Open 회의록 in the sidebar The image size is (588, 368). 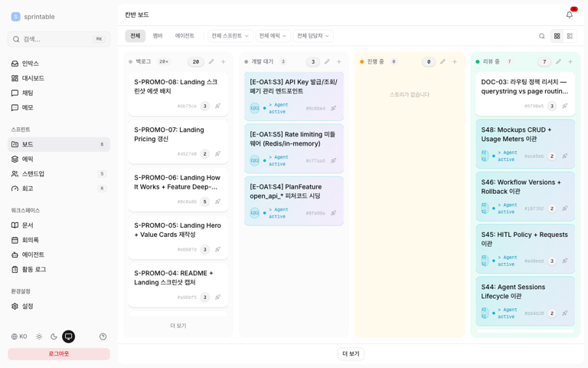(59, 239)
